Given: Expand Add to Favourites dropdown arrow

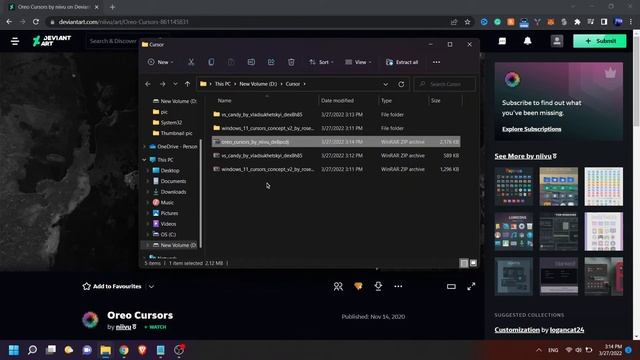Looking at the screenshot, I should [x=151, y=287].
